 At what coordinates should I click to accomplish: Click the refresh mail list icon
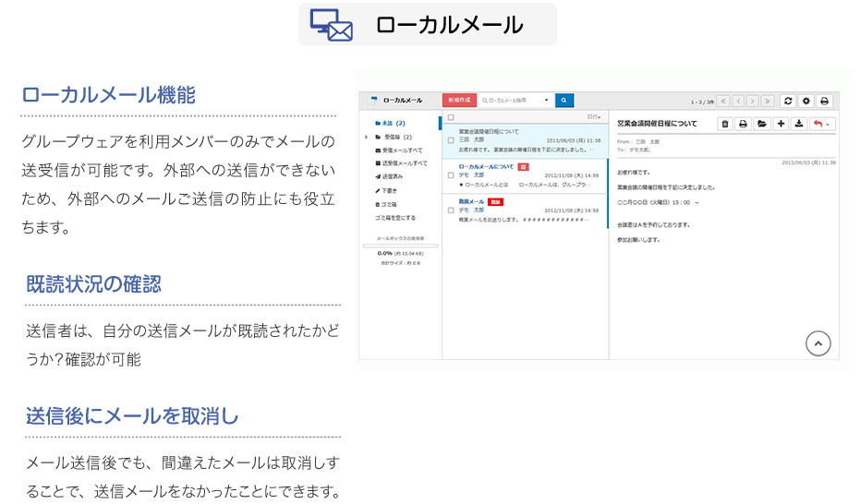(787, 101)
